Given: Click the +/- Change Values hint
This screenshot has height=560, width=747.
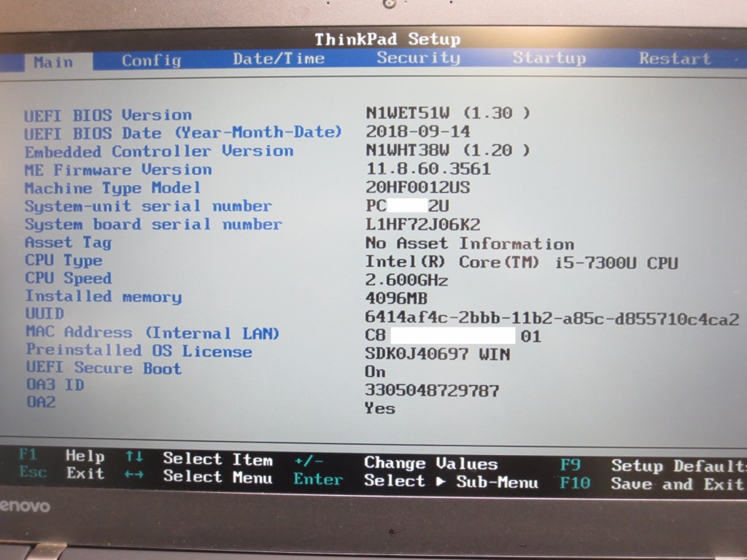Looking at the screenshot, I should coord(396,463).
